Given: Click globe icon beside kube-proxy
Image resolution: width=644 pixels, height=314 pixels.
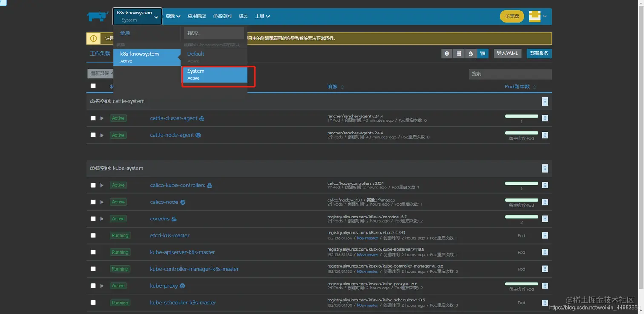Looking at the screenshot, I should (182, 286).
